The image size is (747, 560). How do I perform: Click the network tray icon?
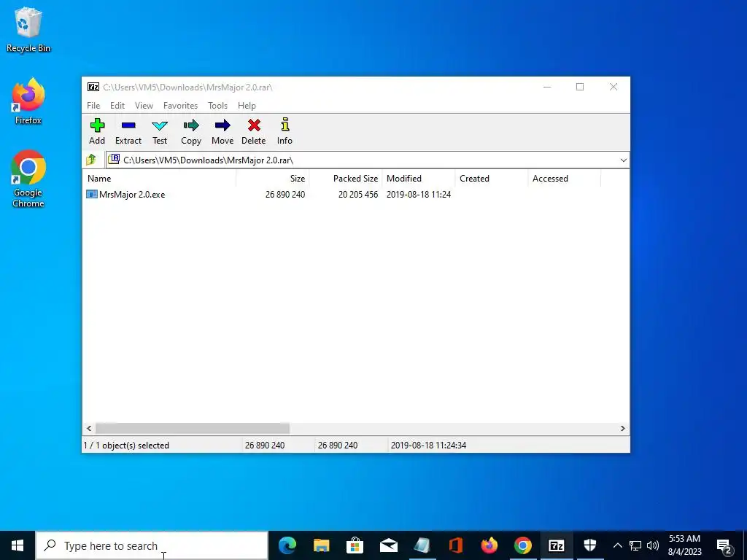pyautogui.click(x=635, y=545)
